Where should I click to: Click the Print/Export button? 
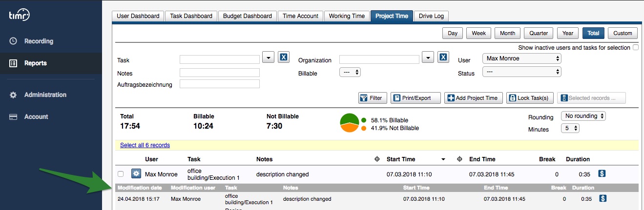coord(415,98)
